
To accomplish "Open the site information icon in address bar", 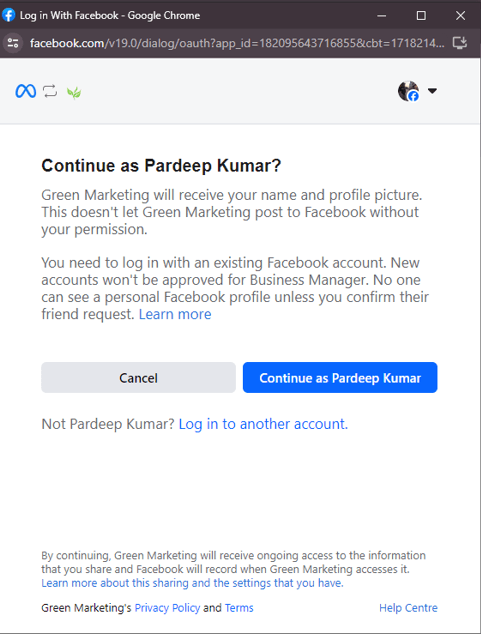I will 13,43.
